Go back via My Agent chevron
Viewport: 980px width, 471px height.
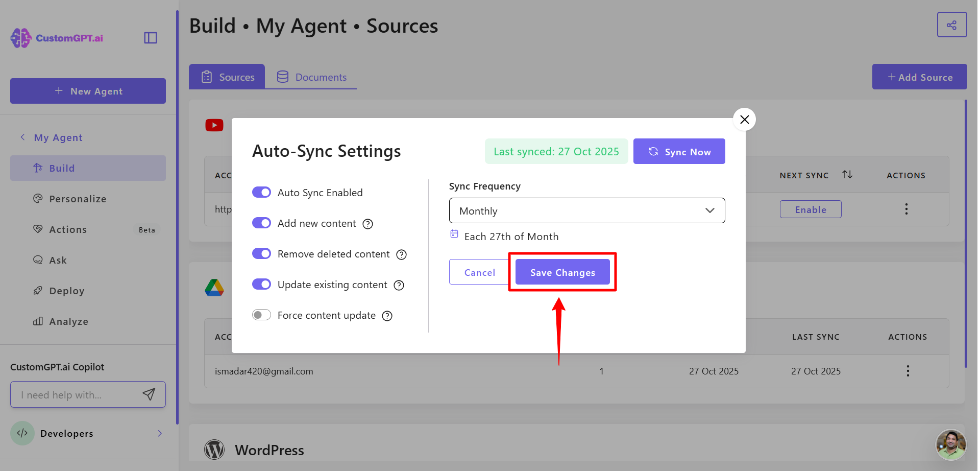coord(22,137)
